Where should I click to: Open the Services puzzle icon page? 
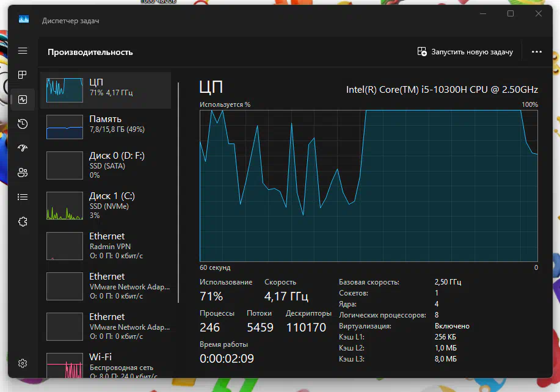pos(23,222)
